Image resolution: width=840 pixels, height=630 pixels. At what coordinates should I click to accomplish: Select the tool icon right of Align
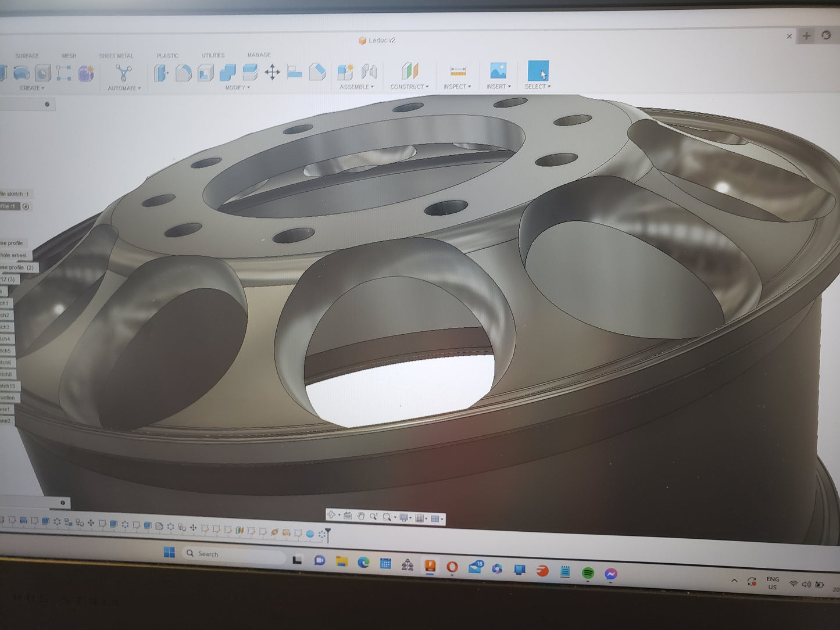[317, 72]
